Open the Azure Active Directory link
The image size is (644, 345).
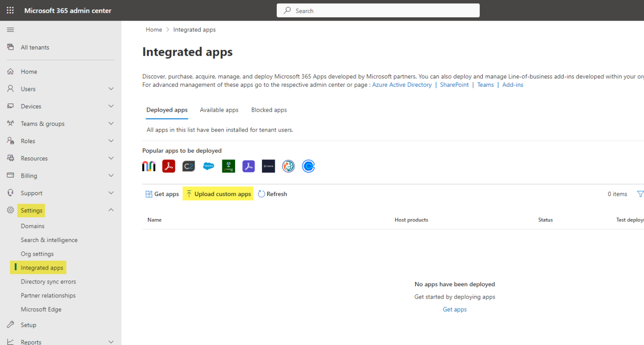[402, 84]
